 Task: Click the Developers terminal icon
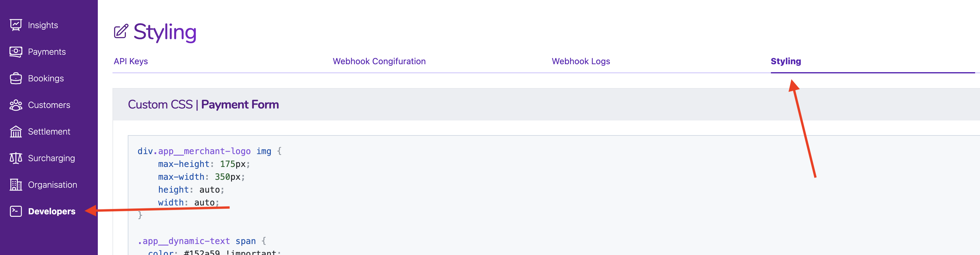(16, 211)
